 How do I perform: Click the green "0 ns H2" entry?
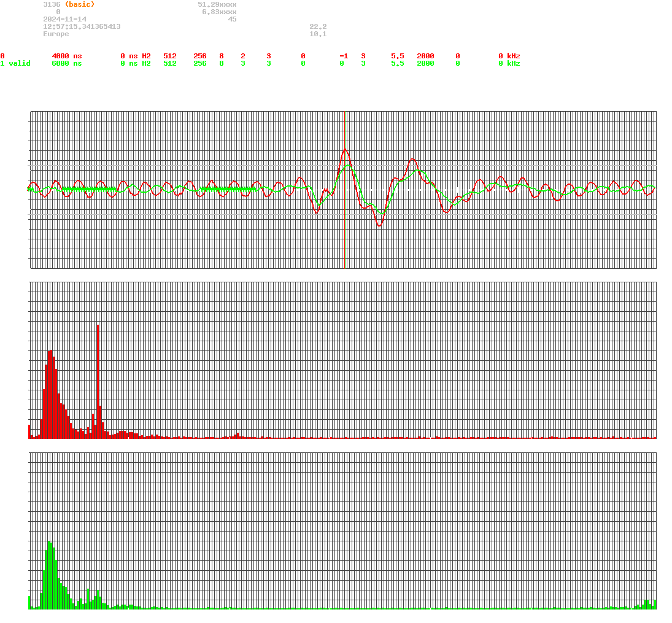(x=136, y=63)
